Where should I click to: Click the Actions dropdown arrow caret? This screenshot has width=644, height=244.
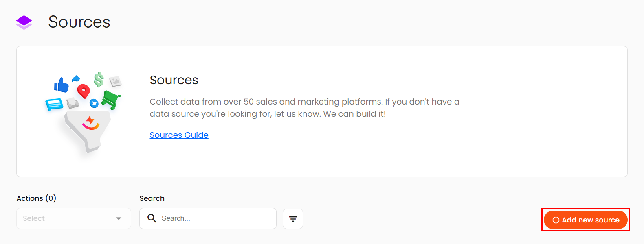pos(119,218)
